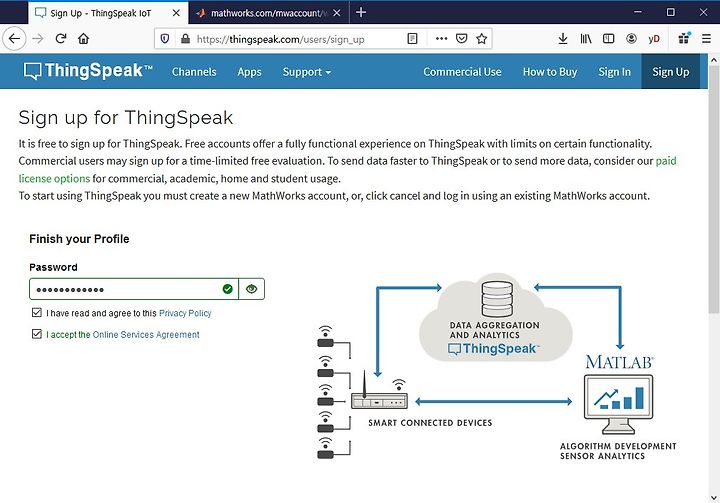
Task: Click the Finish your Profile heading
Action: point(79,239)
